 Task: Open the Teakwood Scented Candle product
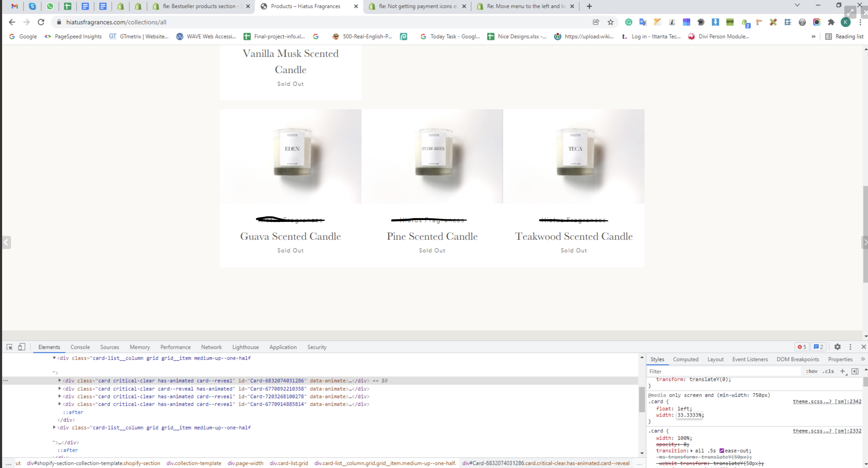click(x=573, y=236)
